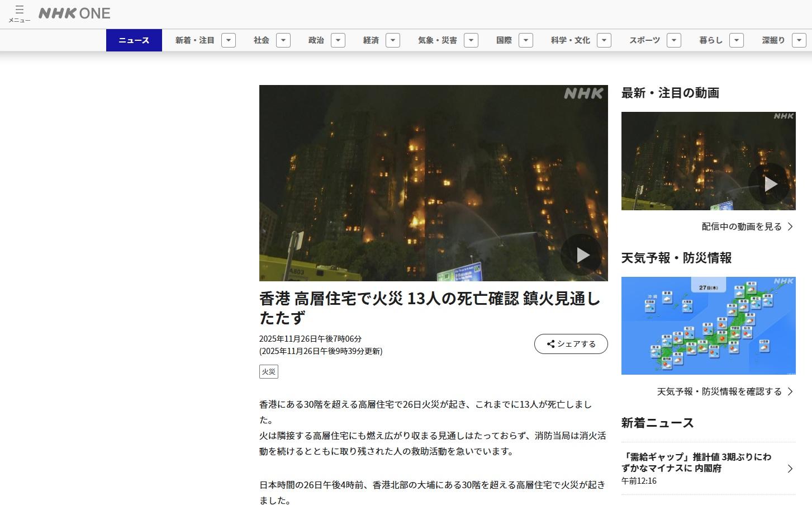Expand the 新着・注目 dropdown arrow
Screen dimensions: 812x505
click(229, 40)
